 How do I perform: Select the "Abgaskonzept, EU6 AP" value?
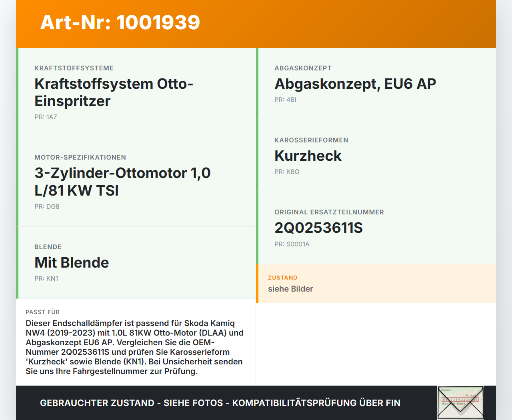pyautogui.click(x=355, y=84)
